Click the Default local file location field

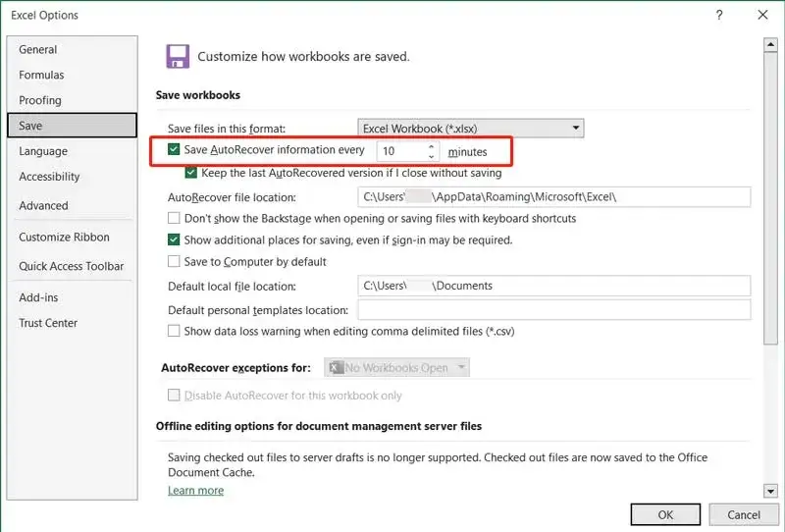click(554, 286)
